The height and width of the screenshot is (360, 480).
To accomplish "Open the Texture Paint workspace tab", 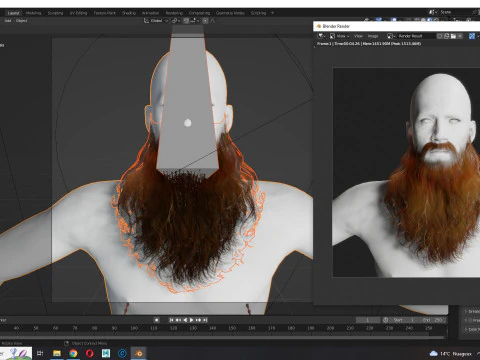I will 105,13.
